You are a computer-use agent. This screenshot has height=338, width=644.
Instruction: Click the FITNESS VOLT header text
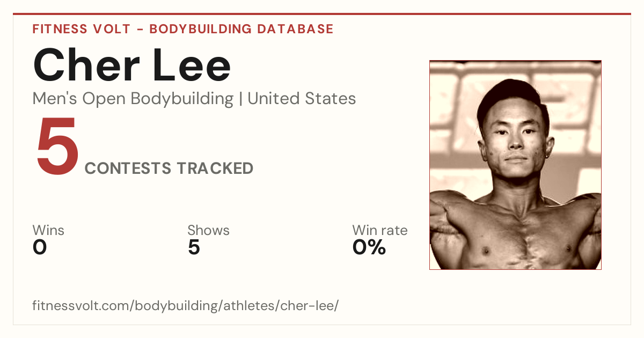pos(82,29)
